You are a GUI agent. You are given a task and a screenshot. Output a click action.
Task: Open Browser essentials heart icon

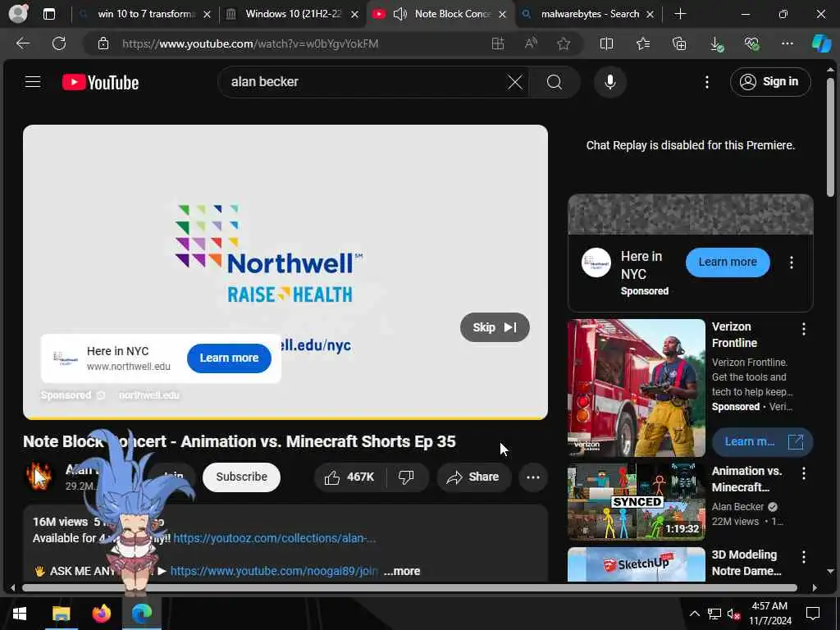751,43
